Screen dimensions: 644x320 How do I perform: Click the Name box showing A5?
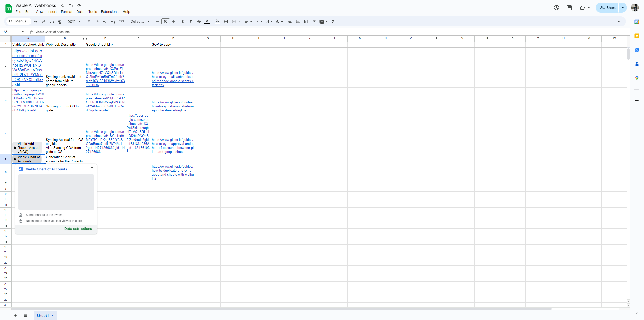click(14, 32)
